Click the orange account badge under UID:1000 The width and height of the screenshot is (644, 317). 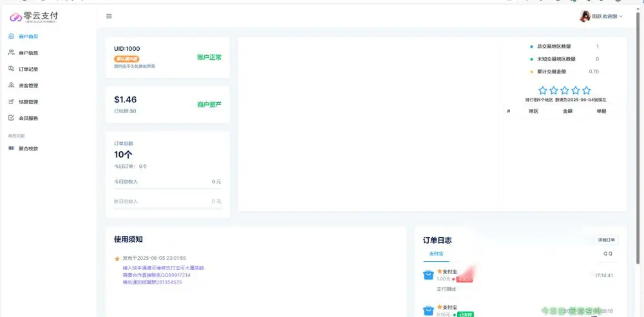[126, 59]
